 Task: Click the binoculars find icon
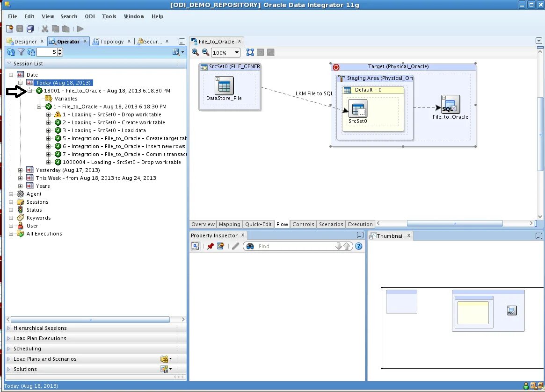click(x=250, y=246)
